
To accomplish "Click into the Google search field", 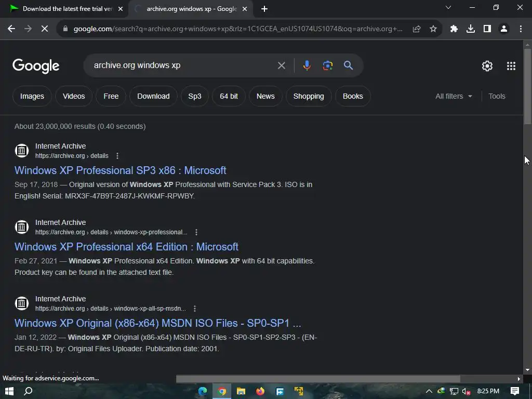I will click(x=183, y=65).
